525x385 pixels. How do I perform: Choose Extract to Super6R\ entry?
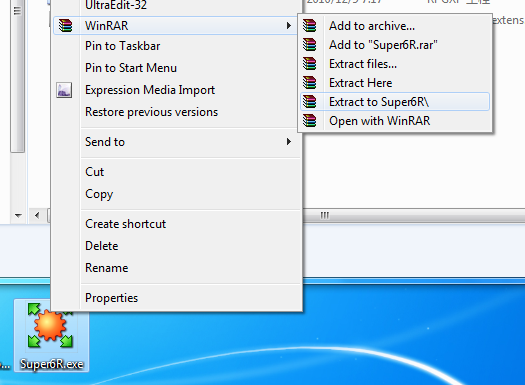point(395,102)
